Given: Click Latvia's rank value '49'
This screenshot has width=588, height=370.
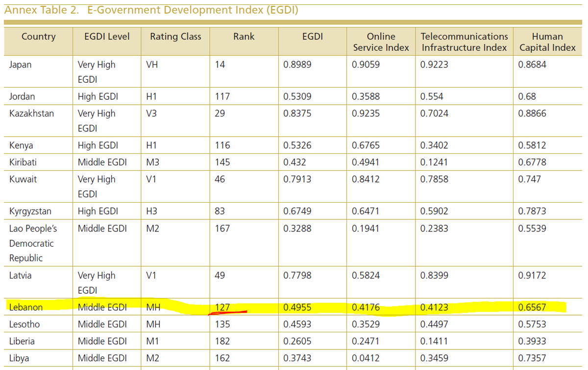Looking at the screenshot, I should point(220,276).
